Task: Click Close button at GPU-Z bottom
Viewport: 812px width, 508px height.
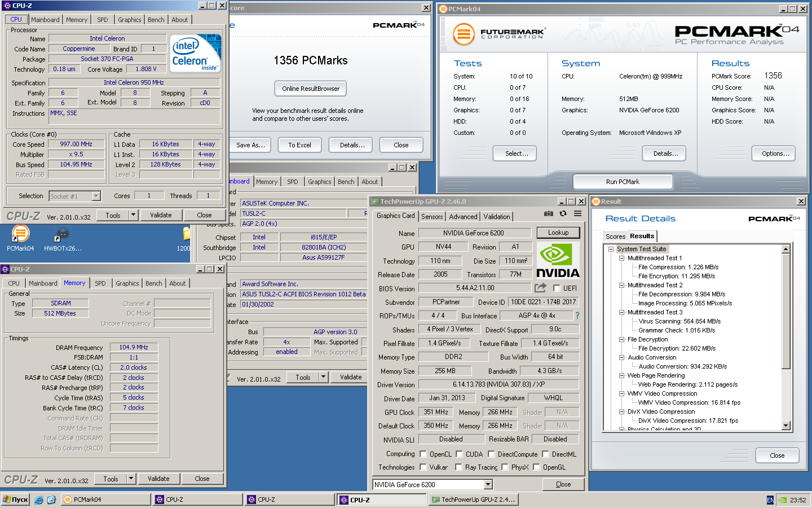Action: 563,484
